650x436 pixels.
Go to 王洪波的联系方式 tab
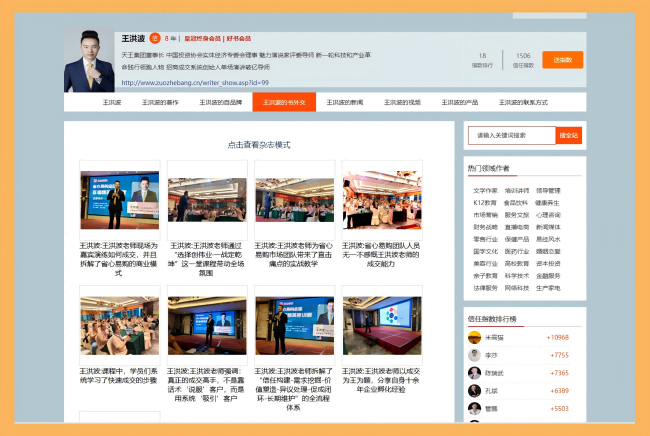(523, 102)
